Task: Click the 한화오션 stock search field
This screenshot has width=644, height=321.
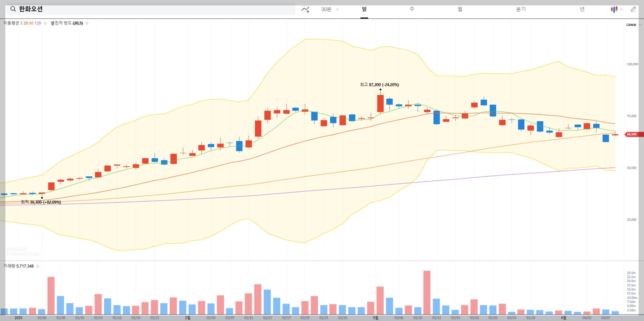Action: pyautogui.click(x=151, y=9)
